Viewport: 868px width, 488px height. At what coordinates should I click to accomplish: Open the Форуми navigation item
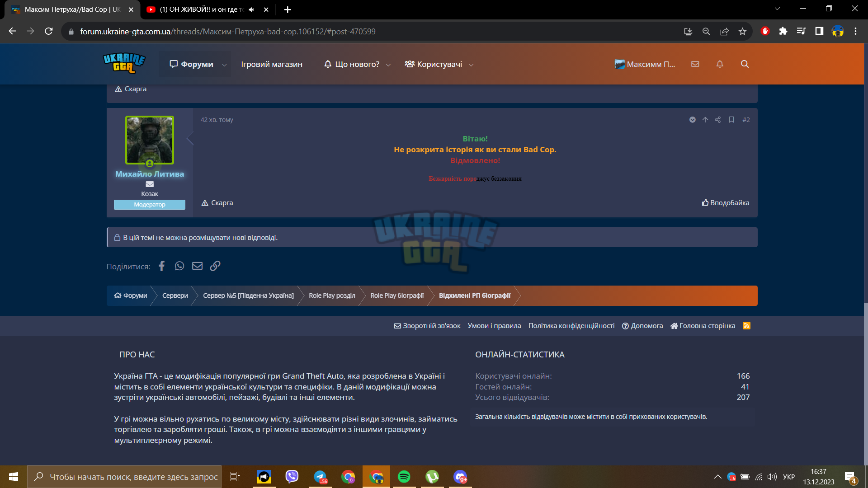tap(191, 64)
